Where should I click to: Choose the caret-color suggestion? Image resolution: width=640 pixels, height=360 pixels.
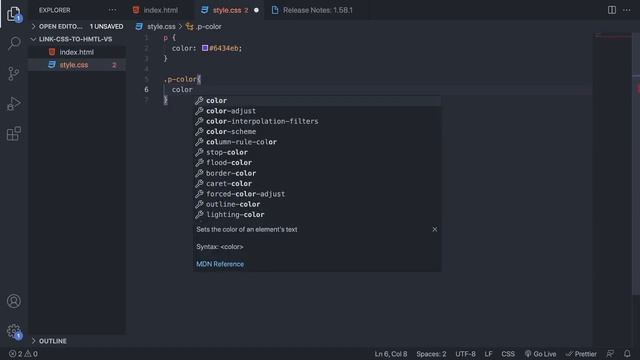(x=317, y=184)
